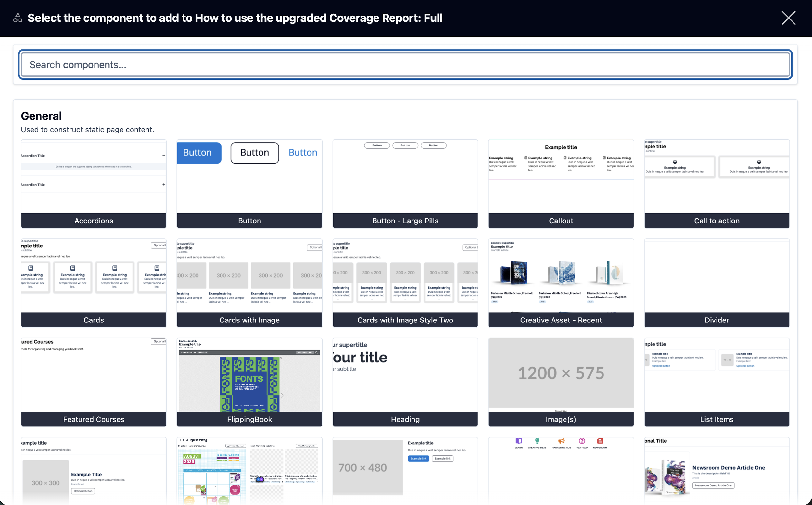Pick Cards with Image Style Two
The height and width of the screenshot is (505, 812).
click(405, 283)
